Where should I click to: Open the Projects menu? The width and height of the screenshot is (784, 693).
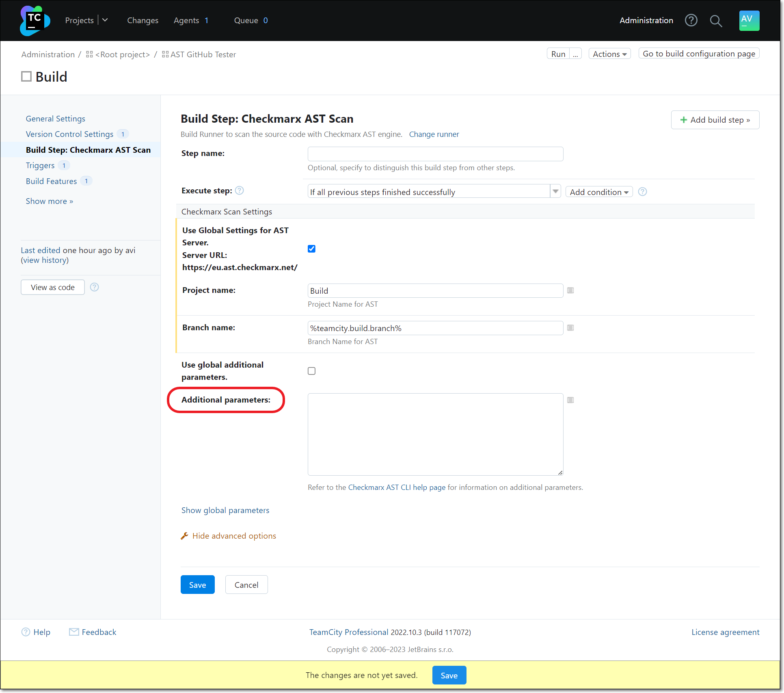click(x=79, y=20)
